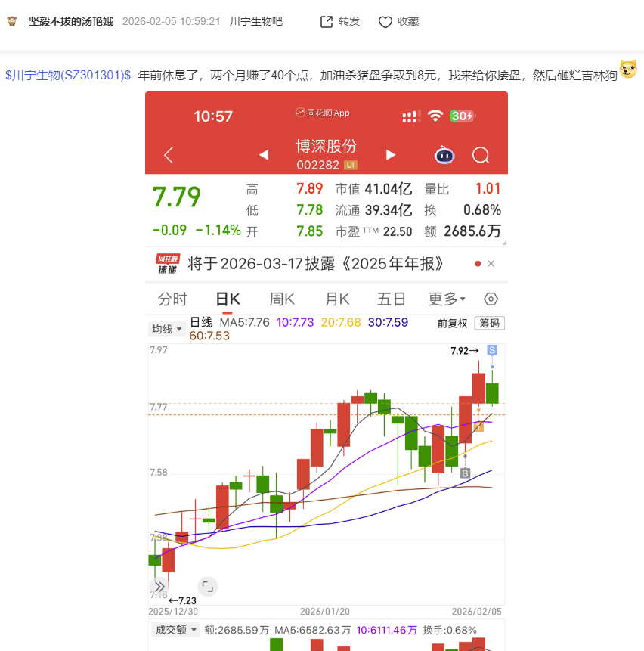This screenshot has height=651, width=644.
Task: Go to previous stock with left triangle
Action: 264,155
